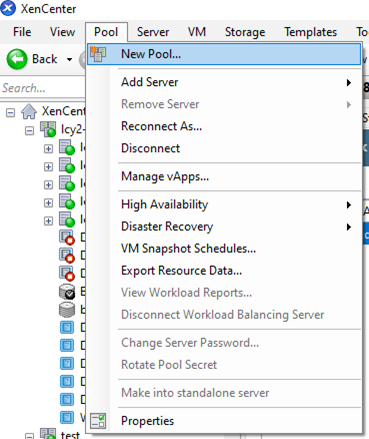This screenshot has height=439, width=369.
Task: Select the first stopped VM red icon
Action: (x=67, y=237)
